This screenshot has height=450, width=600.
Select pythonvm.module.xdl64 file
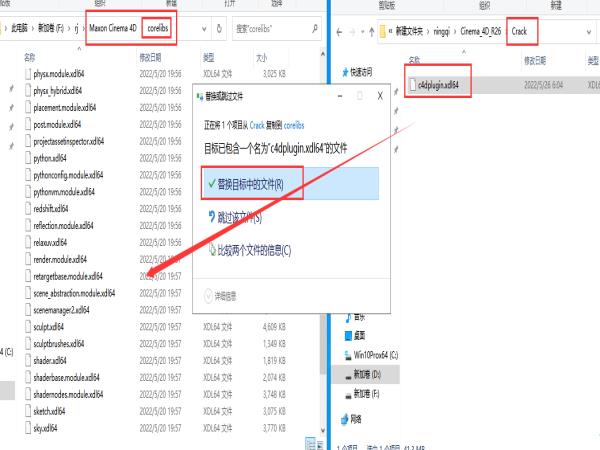[x=60, y=191]
